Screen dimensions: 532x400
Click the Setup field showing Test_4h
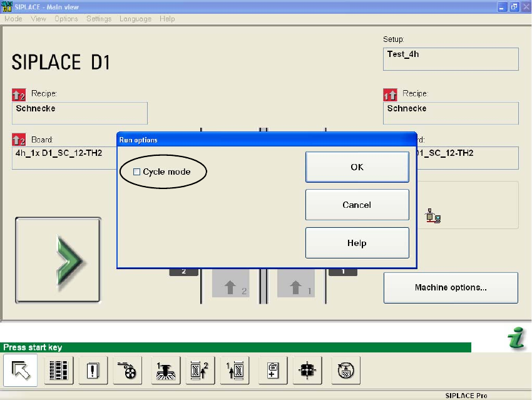(x=451, y=59)
